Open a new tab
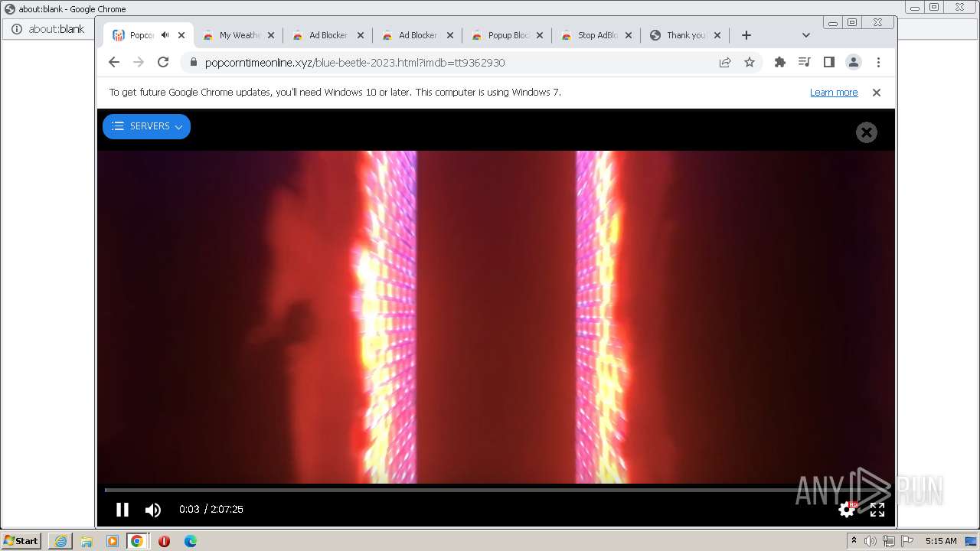The height and width of the screenshot is (551, 980). pyautogui.click(x=746, y=35)
